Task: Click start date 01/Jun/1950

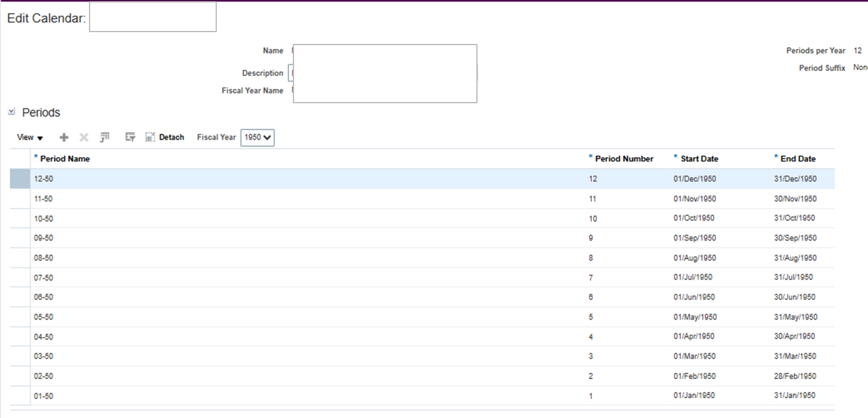Action: tap(694, 297)
